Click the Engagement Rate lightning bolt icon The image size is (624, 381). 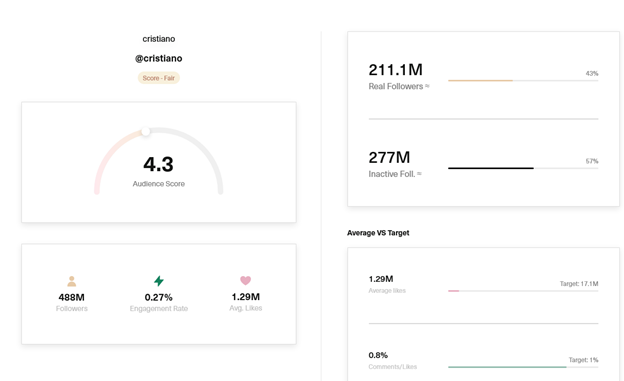coord(159,281)
